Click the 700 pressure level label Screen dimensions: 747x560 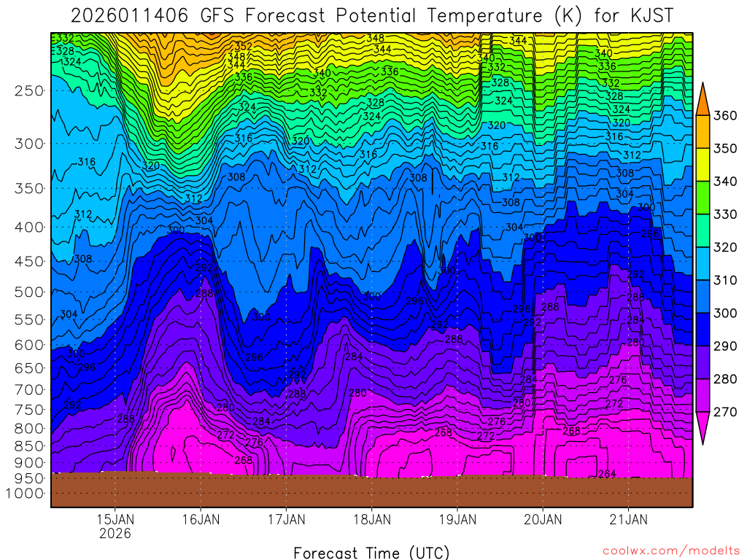[x=29, y=389]
